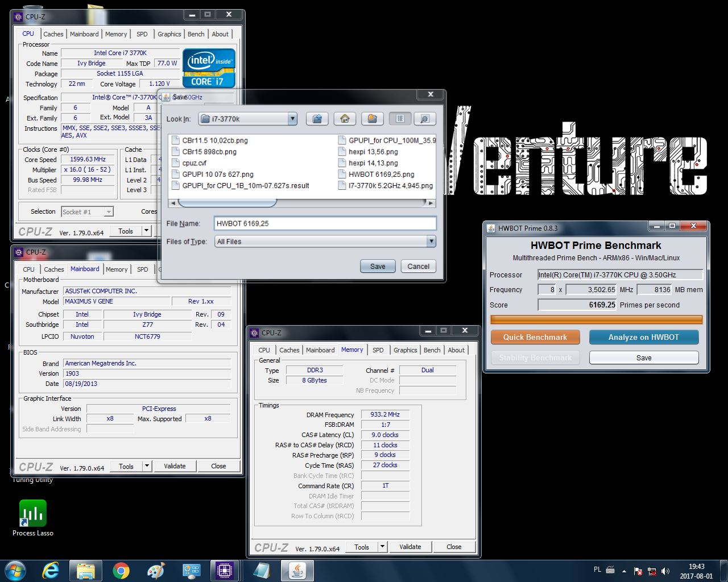
Task: Click Save button in HWBOT Prime window
Action: point(644,357)
